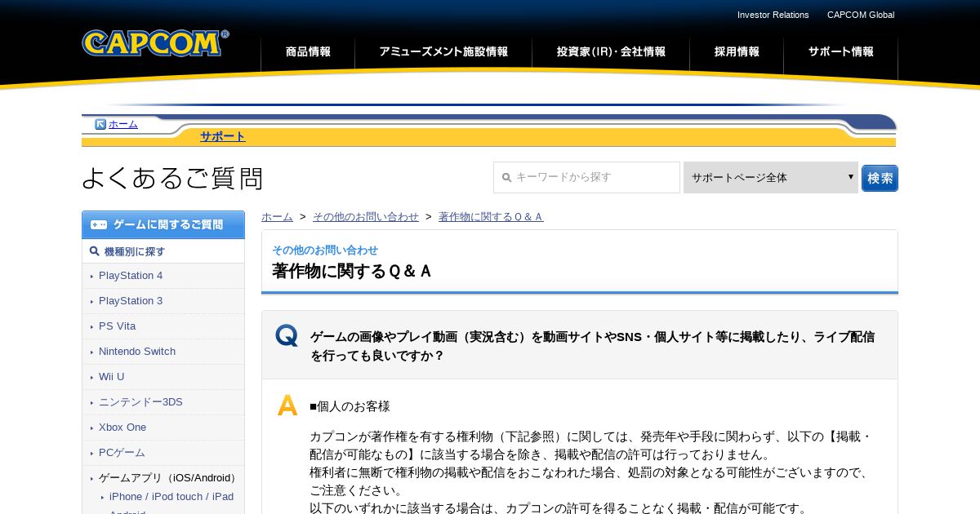Select ニンテンドー3DS in the sidebar
This screenshot has height=514, width=980.
pyautogui.click(x=140, y=402)
